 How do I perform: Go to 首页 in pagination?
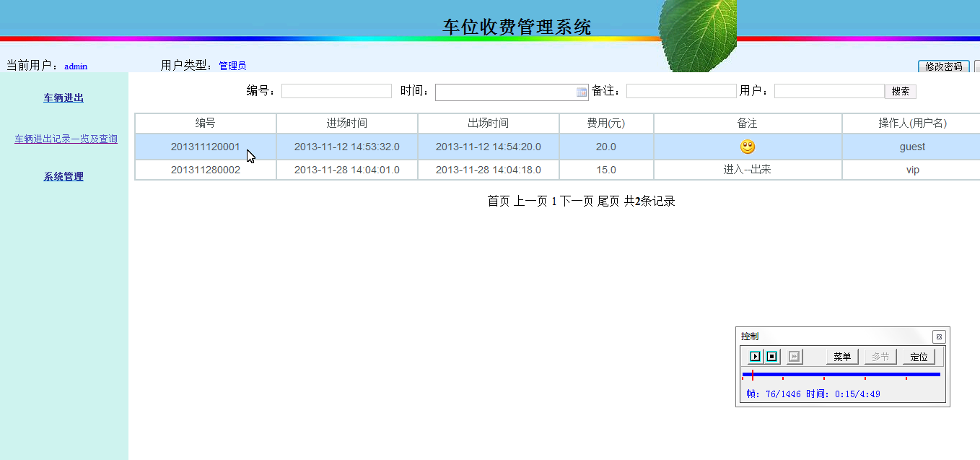coord(499,201)
